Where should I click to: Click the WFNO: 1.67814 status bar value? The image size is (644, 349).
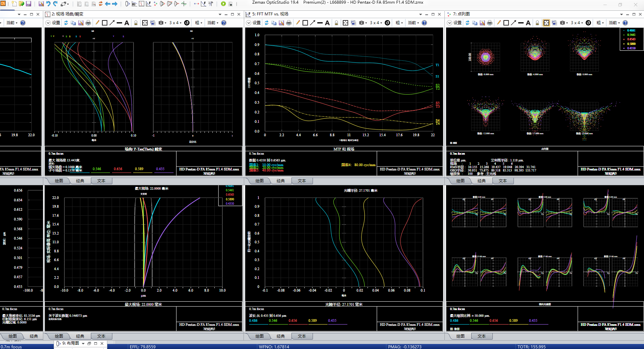(x=274, y=347)
